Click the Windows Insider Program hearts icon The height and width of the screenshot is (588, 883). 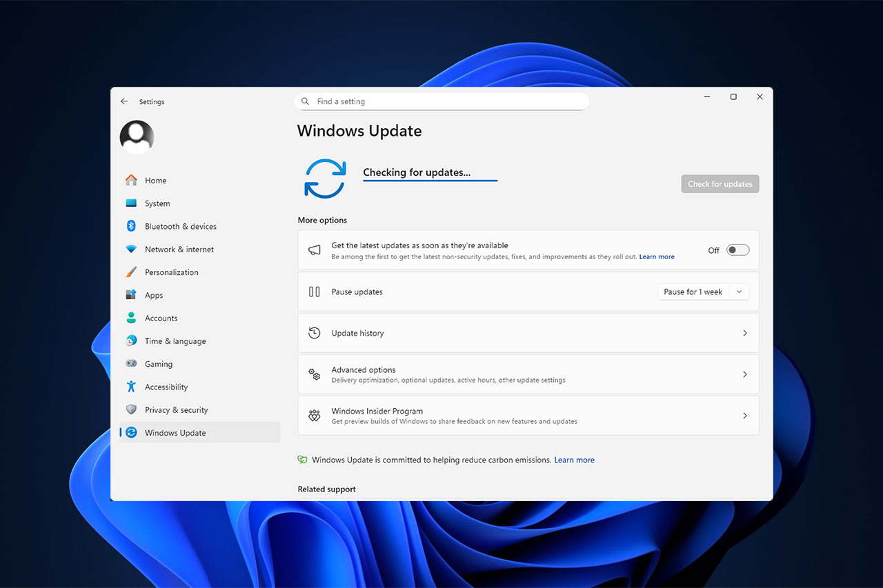point(315,416)
